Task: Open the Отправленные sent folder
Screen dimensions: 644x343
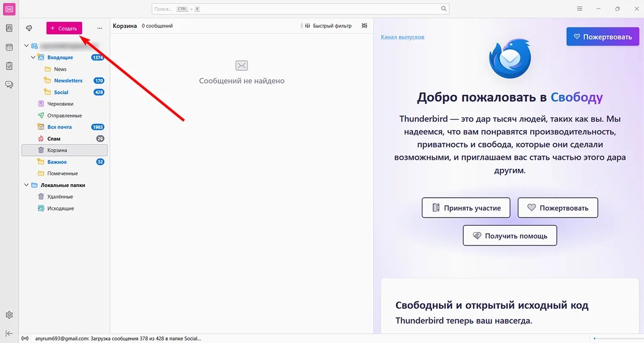Action: [x=64, y=115]
